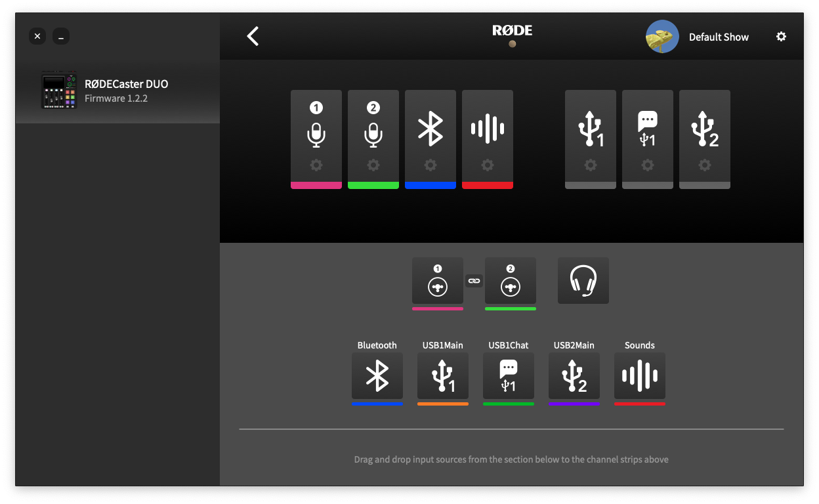Open gear settings for USB 1 chat channel
819x504 pixels.
pyautogui.click(x=648, y=165)
